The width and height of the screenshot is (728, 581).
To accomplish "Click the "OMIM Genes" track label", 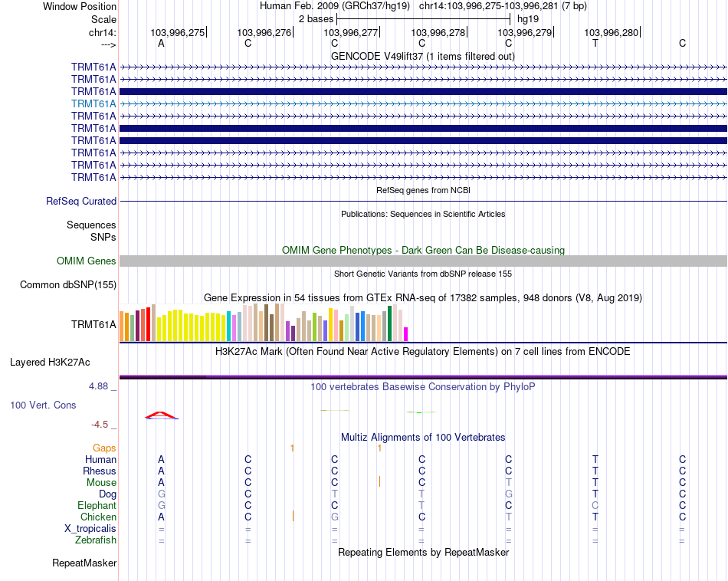I will [86, 261].
